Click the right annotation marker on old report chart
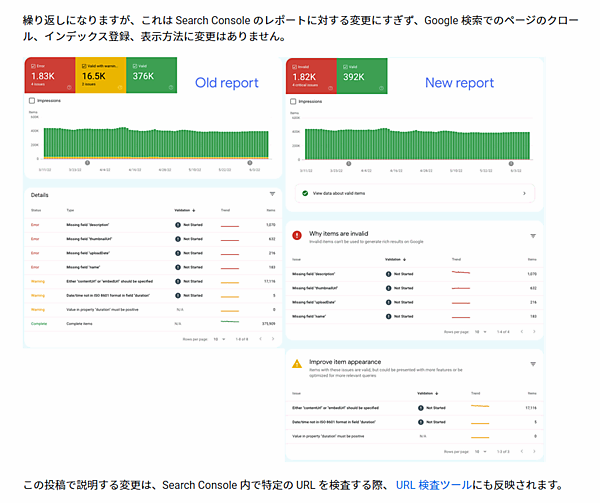The width and height of the screenshot is (600, 503). coord(250,163)
